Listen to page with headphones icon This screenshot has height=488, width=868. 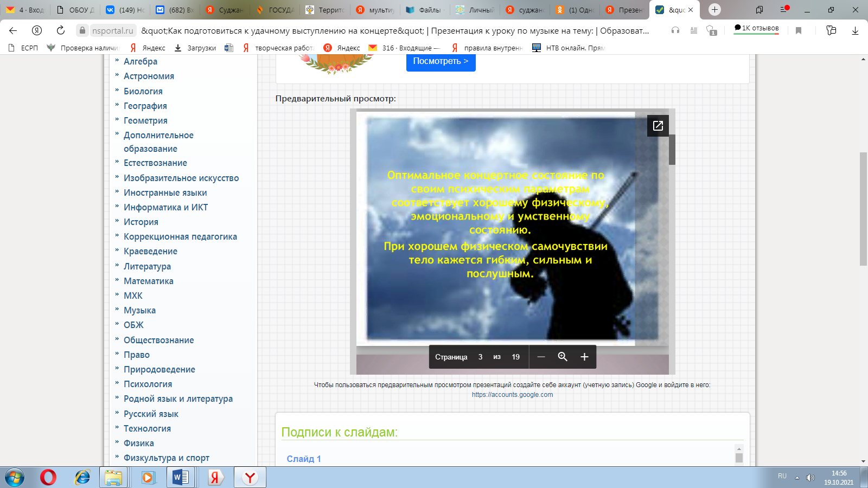pos(675,30)
